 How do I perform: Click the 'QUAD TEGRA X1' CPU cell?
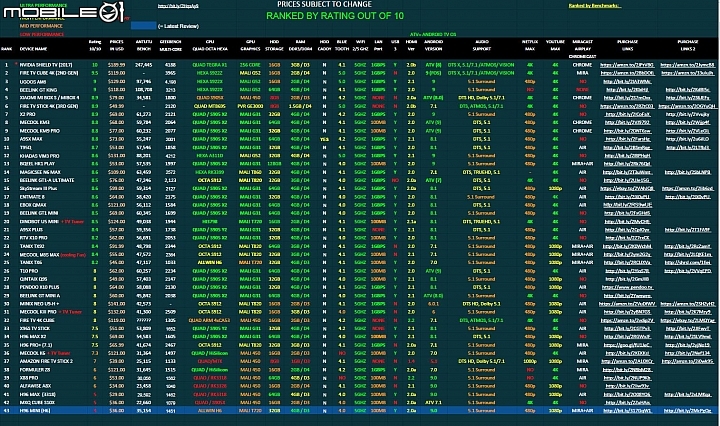[210, 65]
